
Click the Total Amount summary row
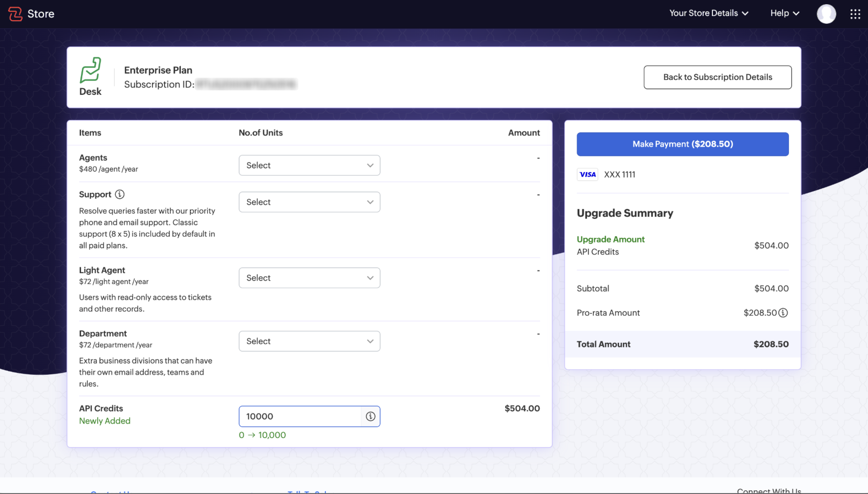[x=682, y=344]
